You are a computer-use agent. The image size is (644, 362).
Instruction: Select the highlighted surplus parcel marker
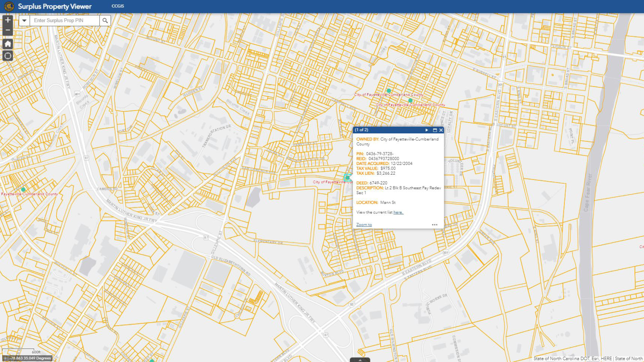(x=347, y=178)
